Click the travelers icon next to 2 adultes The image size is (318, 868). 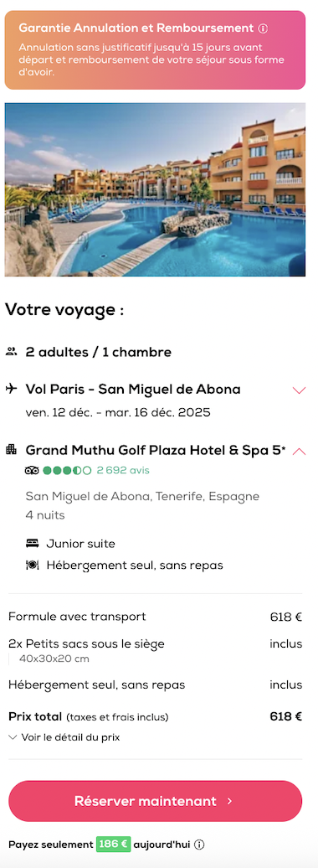(x=11, y=352)
